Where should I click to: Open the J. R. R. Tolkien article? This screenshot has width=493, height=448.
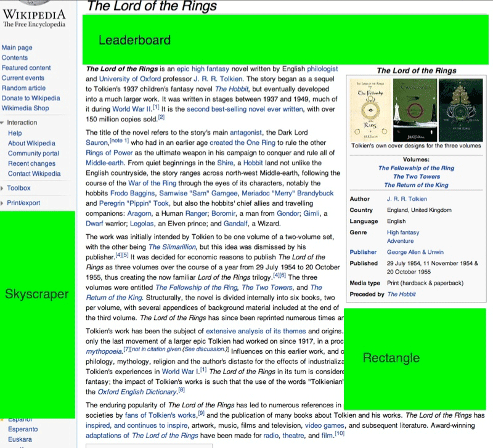407,198
